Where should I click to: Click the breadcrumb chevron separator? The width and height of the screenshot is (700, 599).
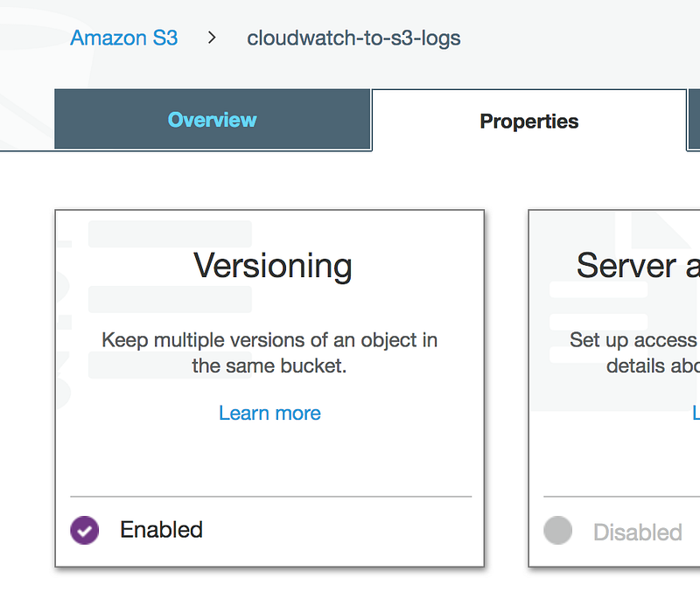point(212,38)
